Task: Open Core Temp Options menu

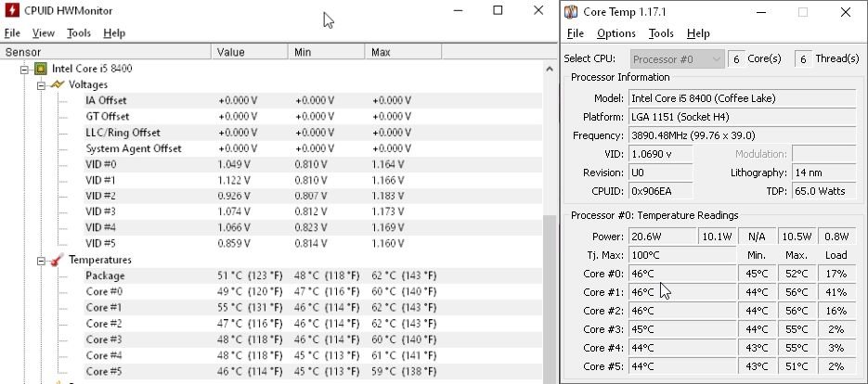Action: pos(616,33)
